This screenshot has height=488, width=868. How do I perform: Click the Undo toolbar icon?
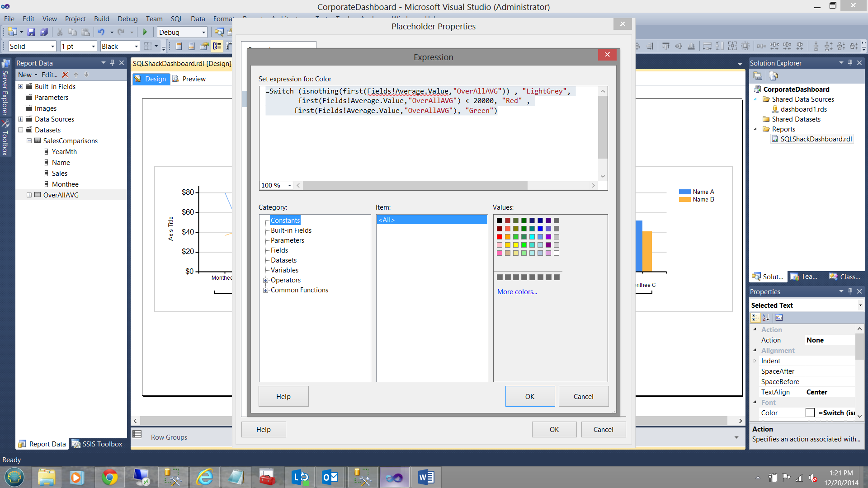click(101, 32)
